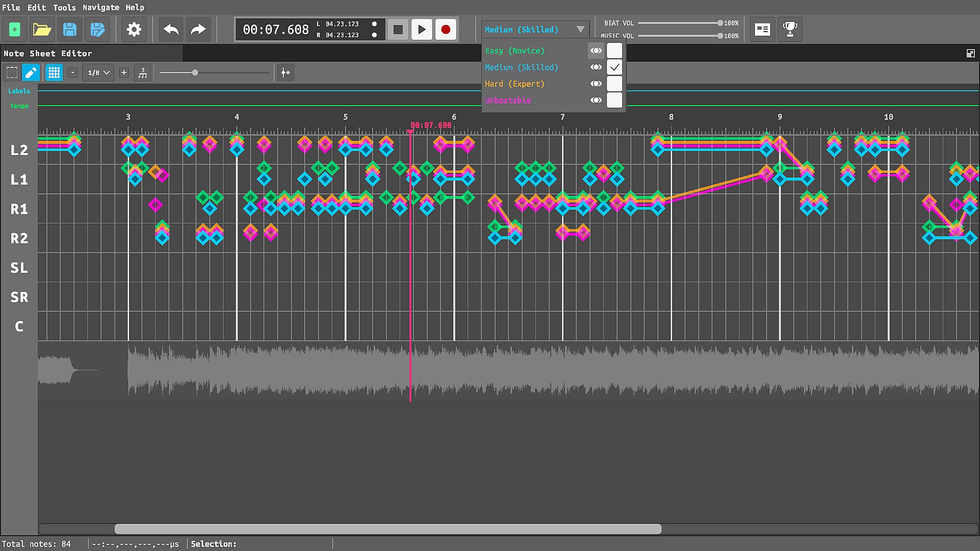Check the Hard (Expert) checkbox

[615, 84]
